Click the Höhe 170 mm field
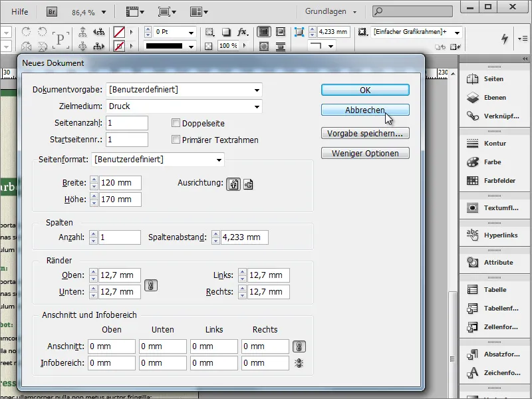 click(x=120, y=199)
